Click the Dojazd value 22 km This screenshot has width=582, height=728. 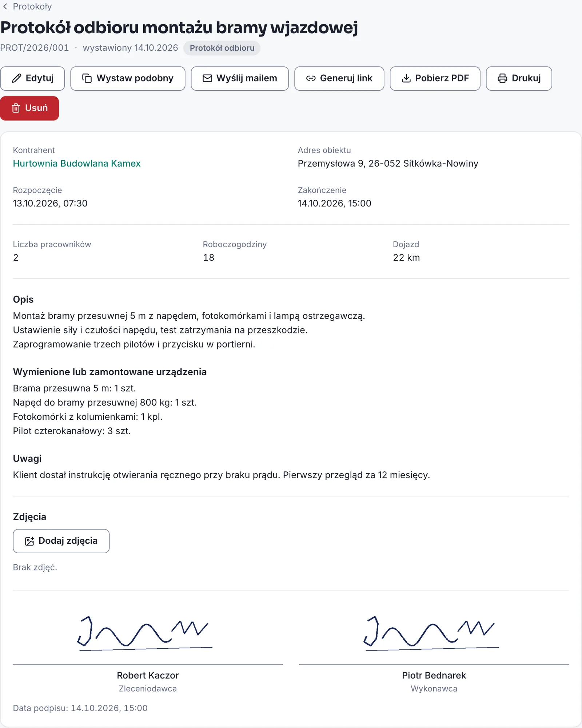pyautogui.click(x=406, y=258)
